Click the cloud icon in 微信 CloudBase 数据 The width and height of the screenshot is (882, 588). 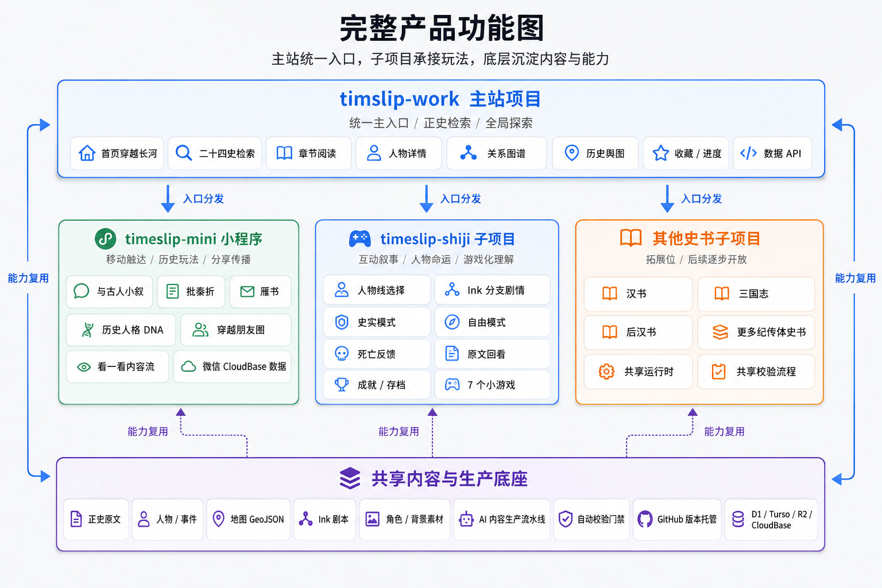pyautogui.click(x=189, y=366)
